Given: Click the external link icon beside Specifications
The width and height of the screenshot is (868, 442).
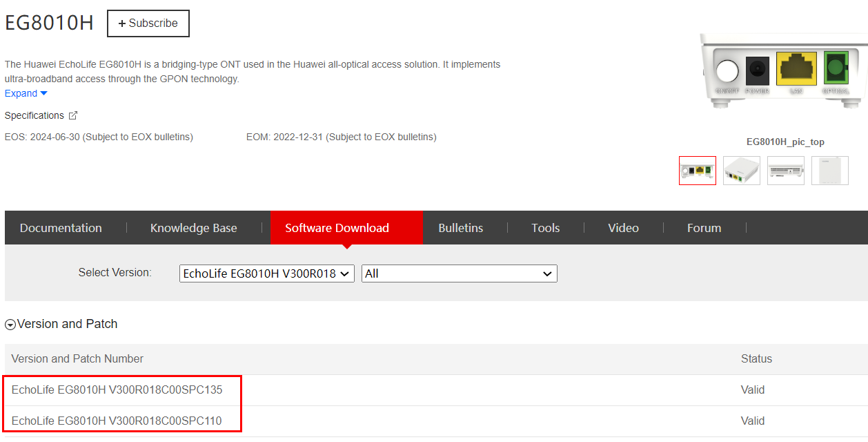Looking at the screenshot, I should click(x=73, y=115).
